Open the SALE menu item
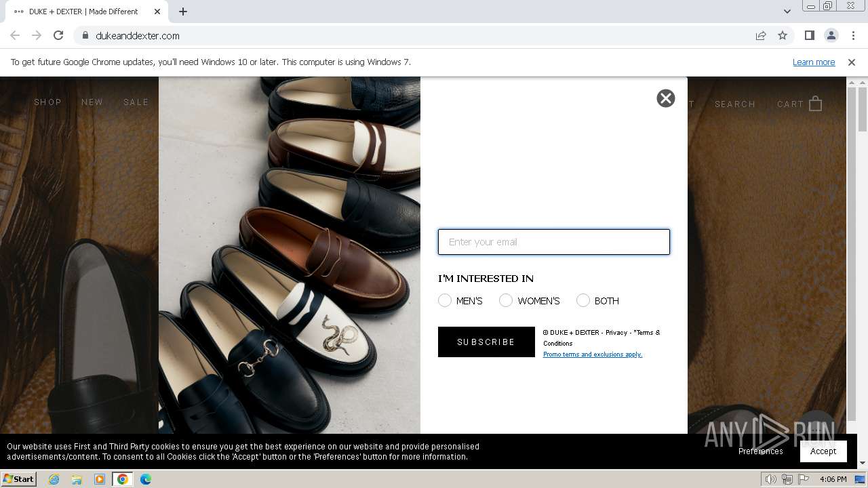This screenshot has height=488, width=868. [x=136, y=102]
